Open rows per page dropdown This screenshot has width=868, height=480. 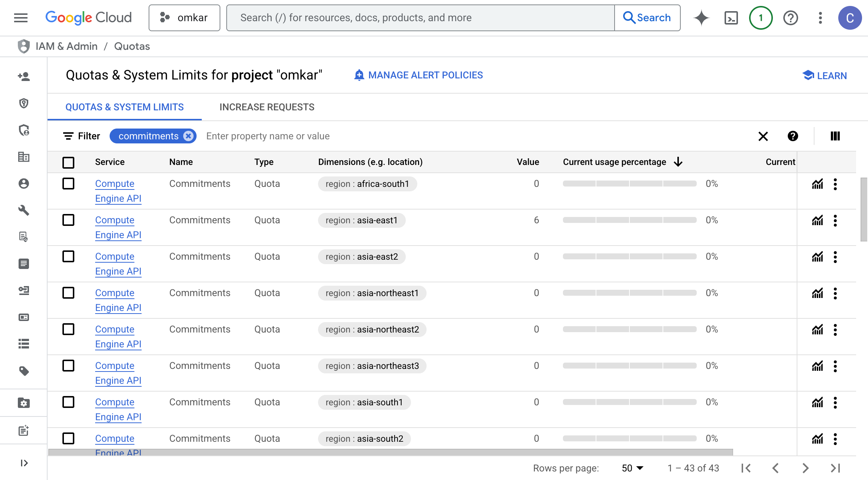(x=632, y=468)
